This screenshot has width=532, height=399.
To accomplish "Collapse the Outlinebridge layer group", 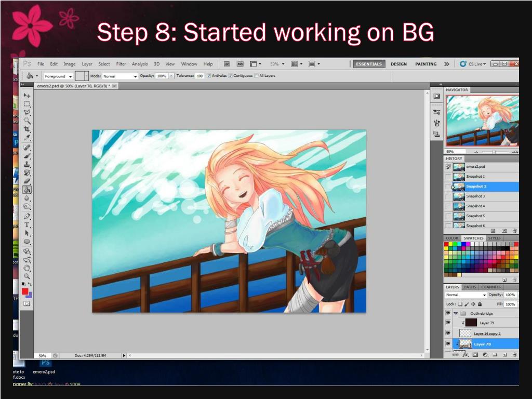I will pyautogui.click(x=456, y=313).
